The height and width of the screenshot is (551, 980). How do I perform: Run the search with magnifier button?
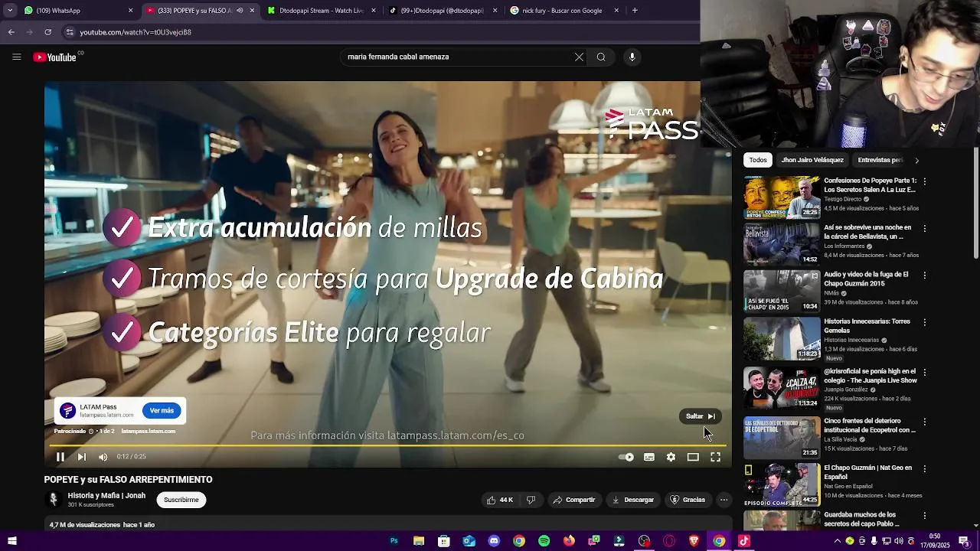(x=601, y=57)
